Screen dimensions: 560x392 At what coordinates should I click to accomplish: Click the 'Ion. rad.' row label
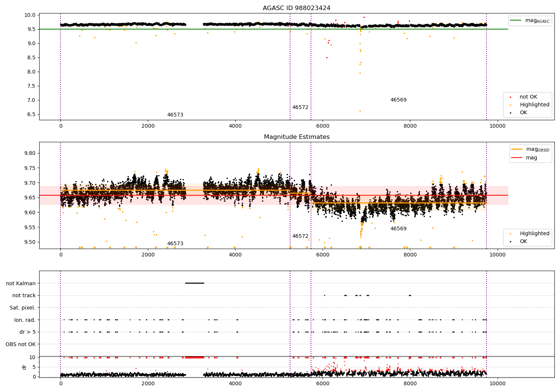[25, 320]
